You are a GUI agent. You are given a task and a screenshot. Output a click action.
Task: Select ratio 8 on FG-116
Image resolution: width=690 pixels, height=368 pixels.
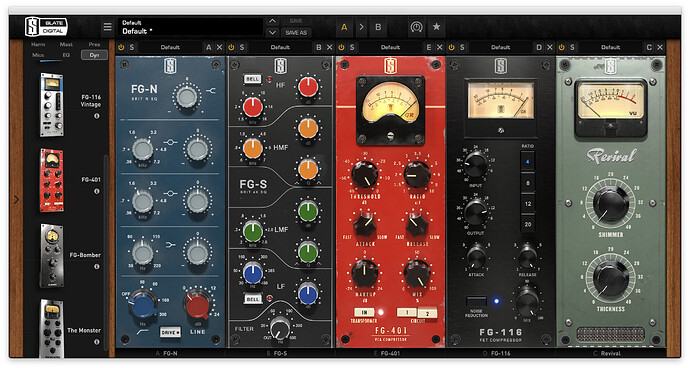528,183
